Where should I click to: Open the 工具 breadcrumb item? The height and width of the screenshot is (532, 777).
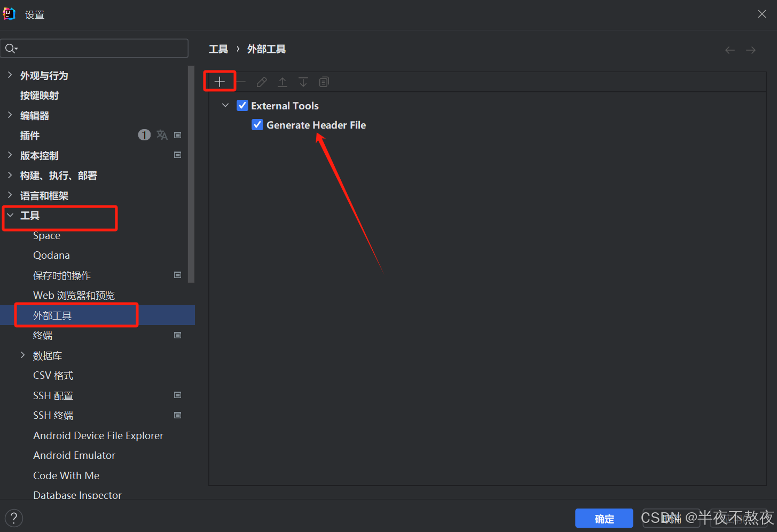point(218,49)
